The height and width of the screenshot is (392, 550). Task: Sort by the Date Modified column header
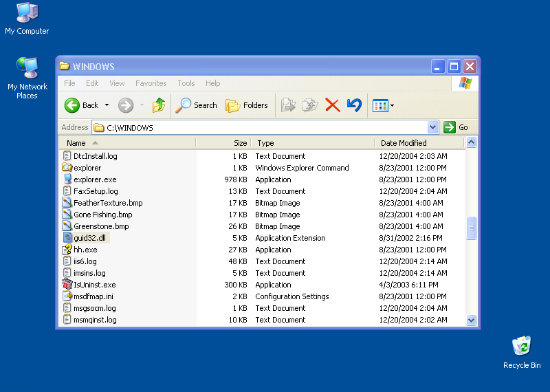pyautogui.click(x=419, y=143)
